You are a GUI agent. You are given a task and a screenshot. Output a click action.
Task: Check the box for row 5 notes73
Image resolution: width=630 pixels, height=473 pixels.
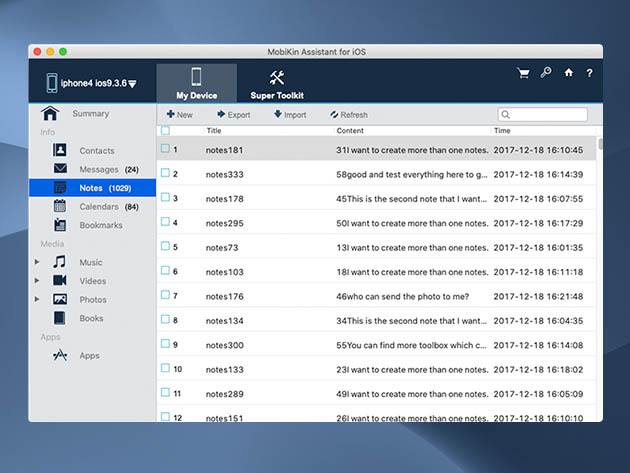165,246
